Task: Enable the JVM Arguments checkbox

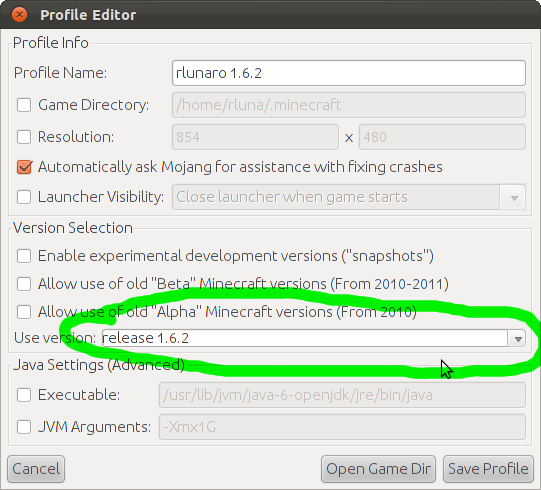Action: point(24,427)
